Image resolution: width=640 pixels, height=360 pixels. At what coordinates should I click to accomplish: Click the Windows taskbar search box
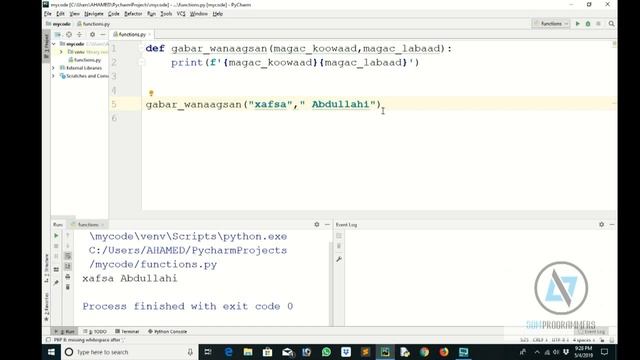(130, 352)
